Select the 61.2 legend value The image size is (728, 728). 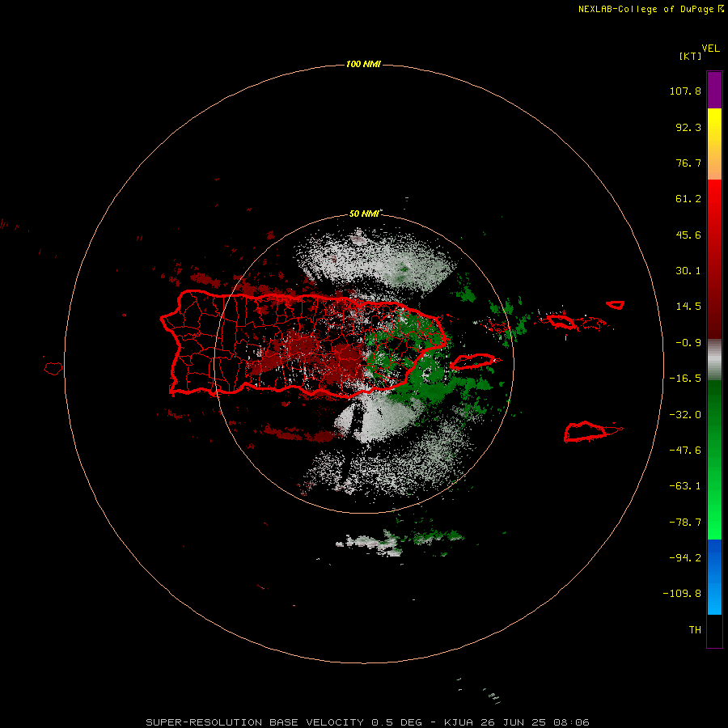pyautogui.click(x=688, y=199)
